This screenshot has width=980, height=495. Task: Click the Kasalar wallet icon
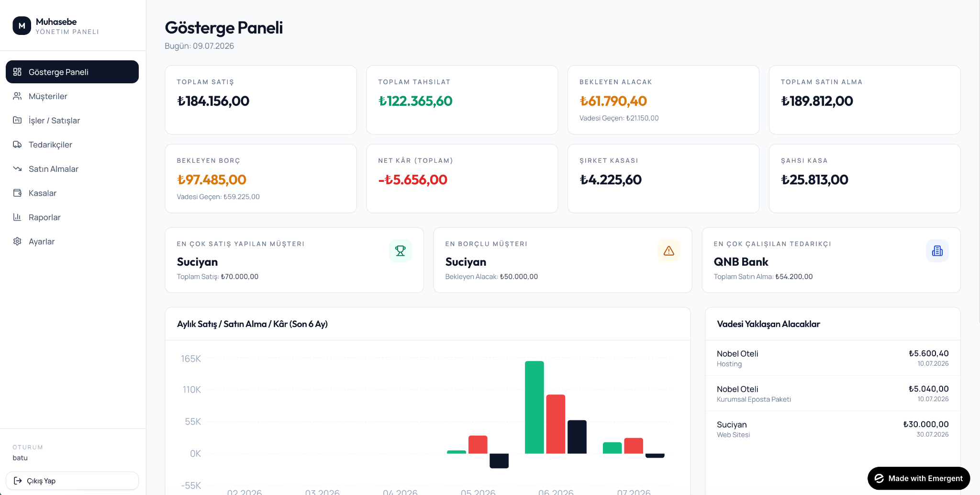tap(17, 193)
